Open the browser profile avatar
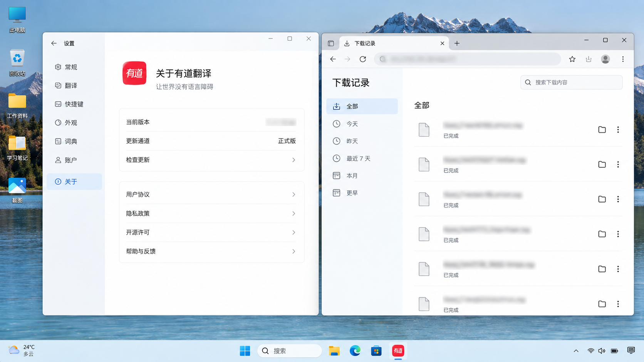This screenshot has width=644, height=362. 605,59
